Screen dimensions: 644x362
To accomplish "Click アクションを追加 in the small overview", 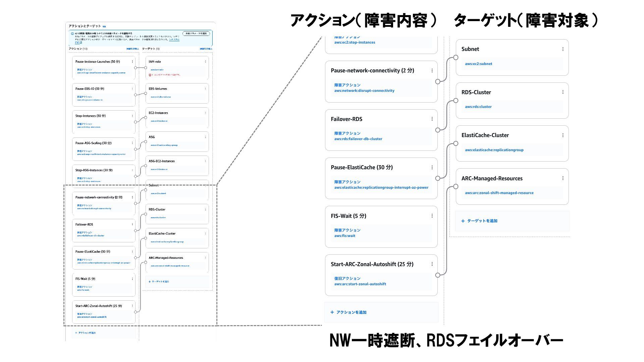I will pyautogui.click(x=85, y=333).
